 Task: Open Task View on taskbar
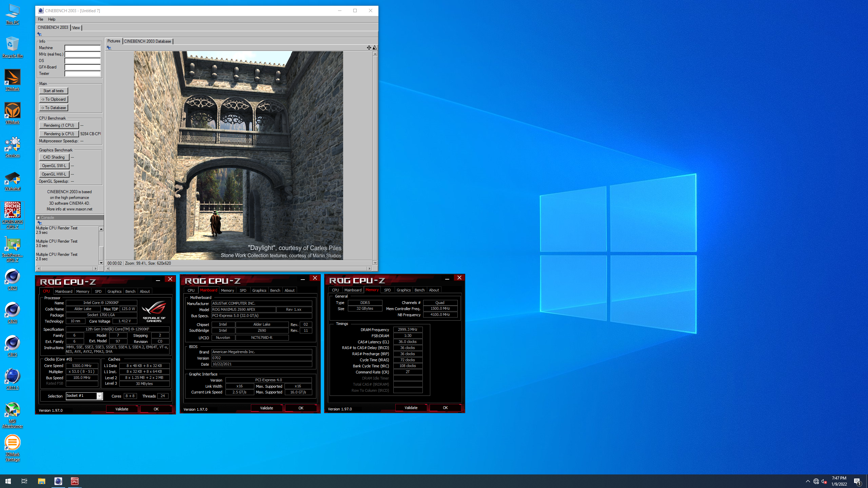pyautogui.click(x=24, y=481)
